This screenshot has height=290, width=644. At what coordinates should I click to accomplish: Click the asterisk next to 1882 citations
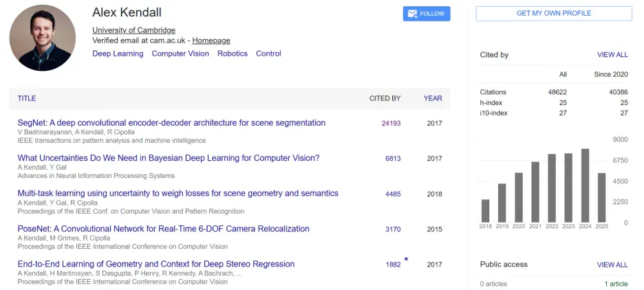coord(406,260)
